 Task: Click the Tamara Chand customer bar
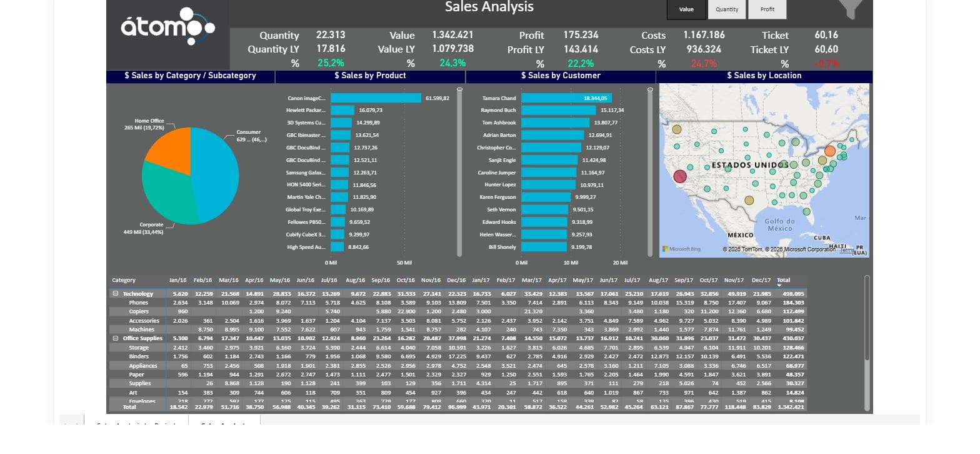[566, 98]
